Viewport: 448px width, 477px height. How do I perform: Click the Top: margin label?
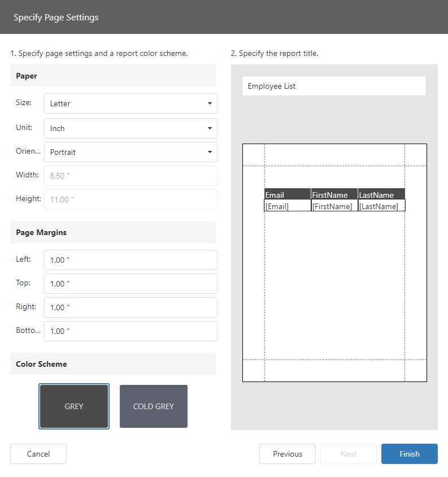23,283
